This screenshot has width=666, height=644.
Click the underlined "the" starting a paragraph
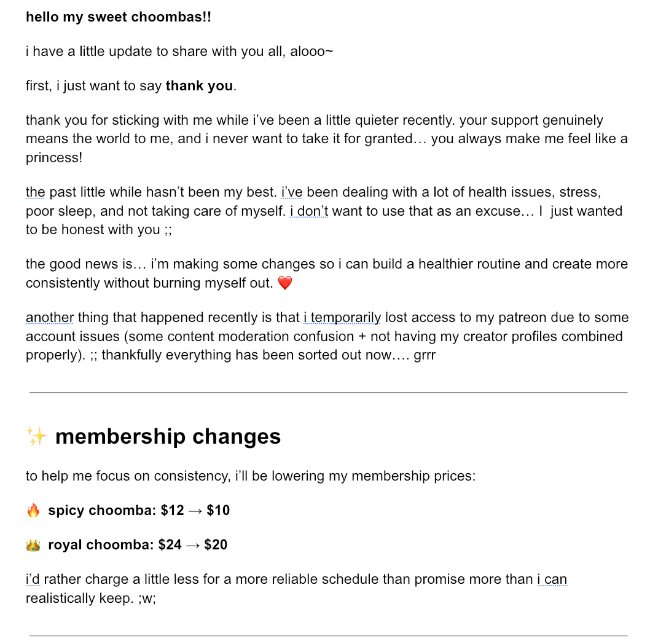coord(35,192)
